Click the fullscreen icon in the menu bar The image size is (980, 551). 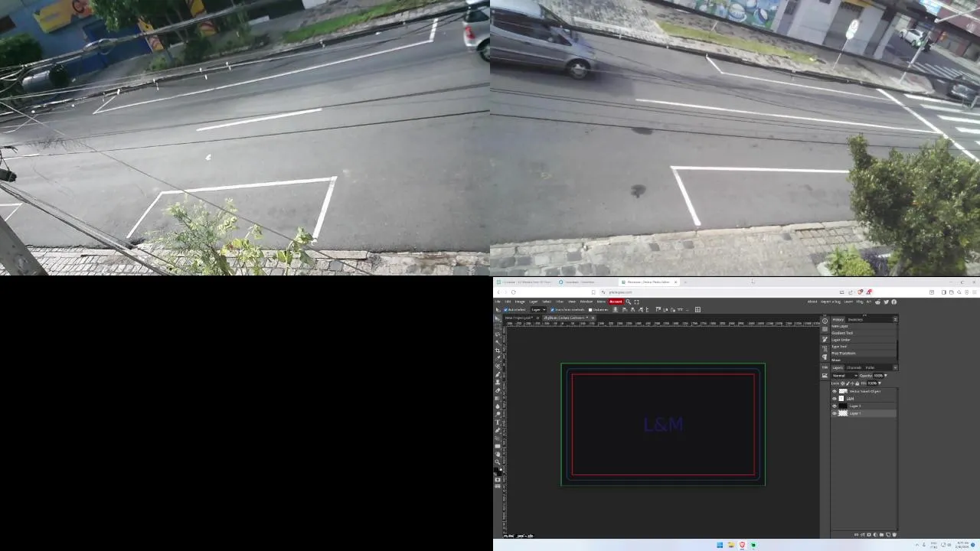[x=636, y=302]
